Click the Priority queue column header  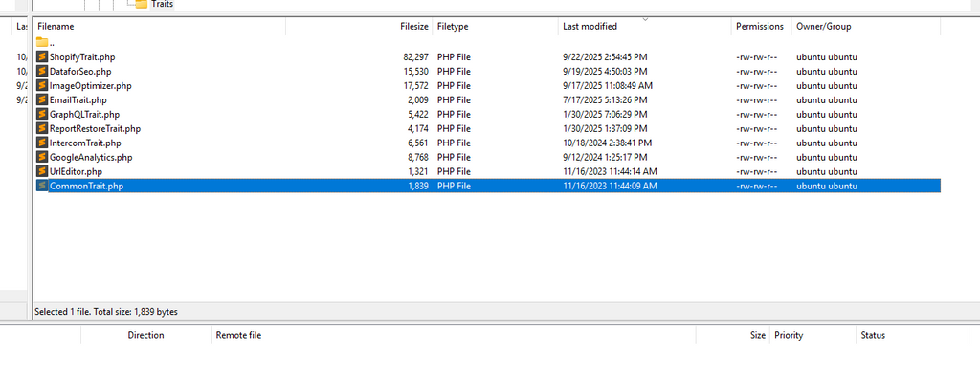pos(813,335)
